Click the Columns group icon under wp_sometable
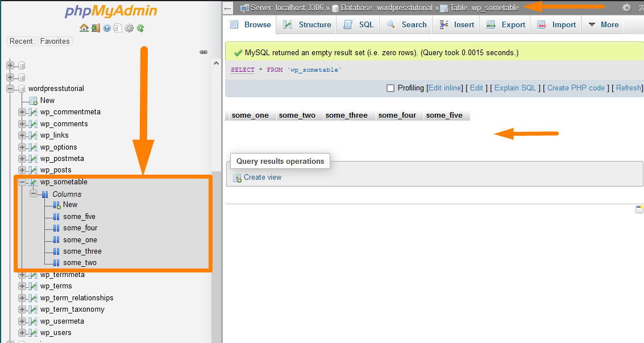 pyautogui.click(x=45, y=195)
